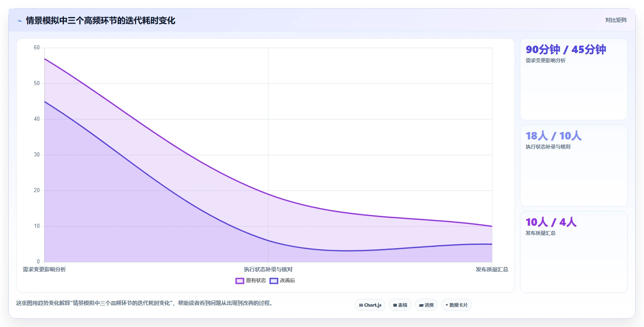The image size is (644, 327).
Task: Click the 需求变更影响分析 x-axis label
Action: pos(44,269)
